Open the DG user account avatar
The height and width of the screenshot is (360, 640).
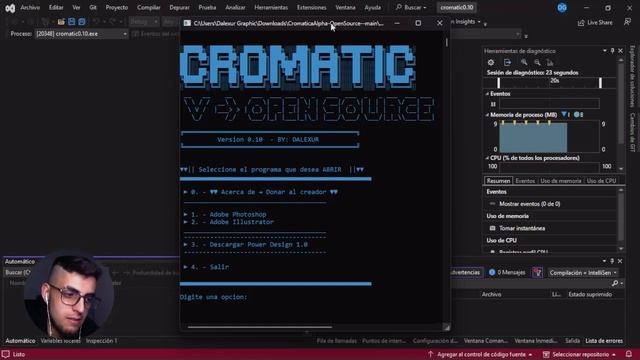click(562, 8)
